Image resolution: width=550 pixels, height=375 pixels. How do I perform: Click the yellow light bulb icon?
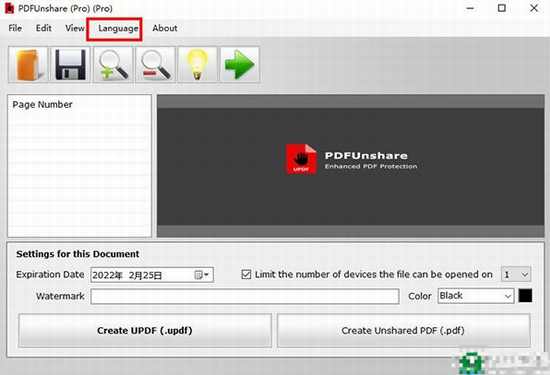[x=197, y=65]
